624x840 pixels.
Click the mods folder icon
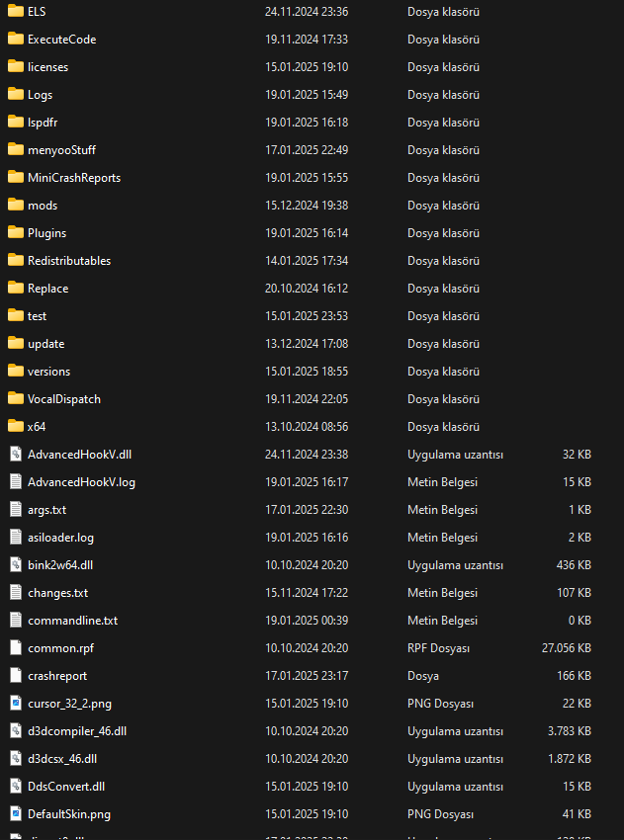(x=15, y=206)
